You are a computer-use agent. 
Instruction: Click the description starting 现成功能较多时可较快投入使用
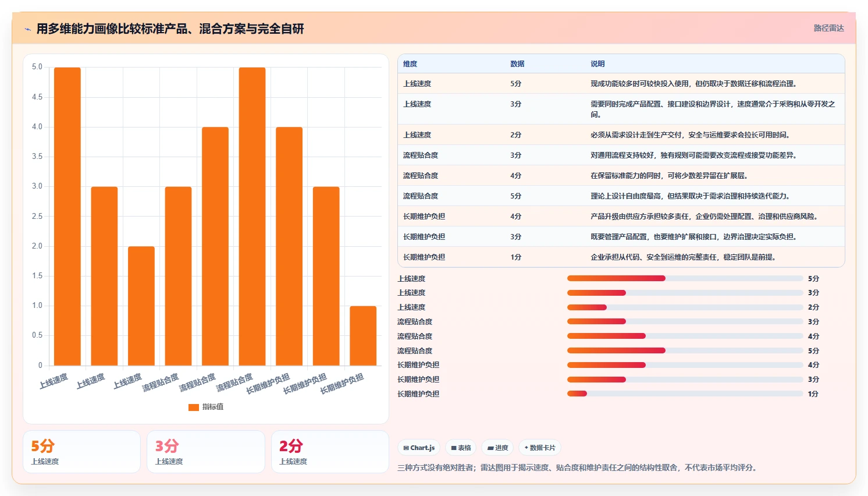[x=693, y=84]
